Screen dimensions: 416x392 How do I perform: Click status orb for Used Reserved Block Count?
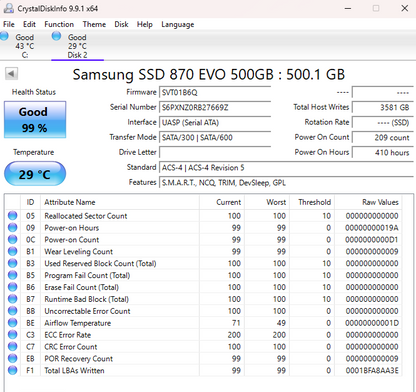click(x=13, y=263)
